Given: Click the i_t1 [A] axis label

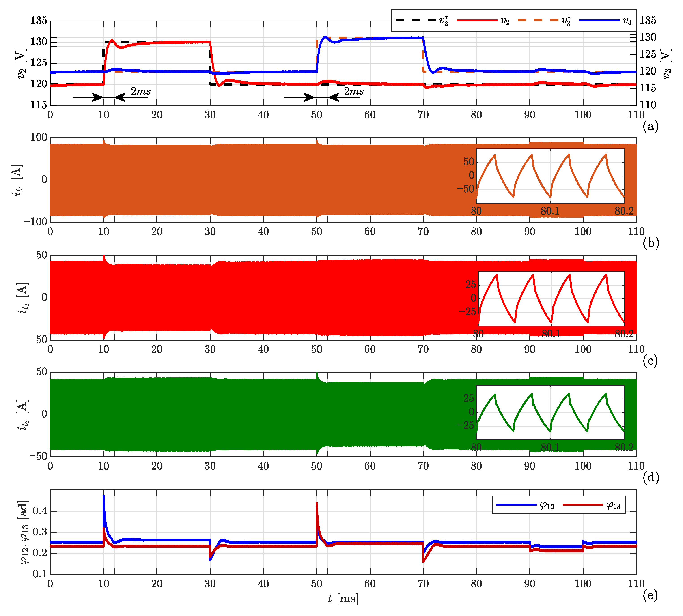Looking at the screenshot, I should [17, 180].
